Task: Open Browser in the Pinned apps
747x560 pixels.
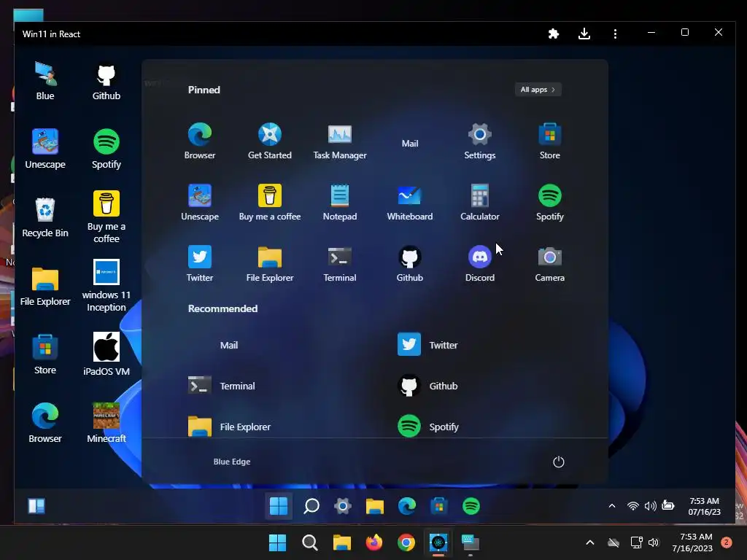Action: [x=200, y=141]
